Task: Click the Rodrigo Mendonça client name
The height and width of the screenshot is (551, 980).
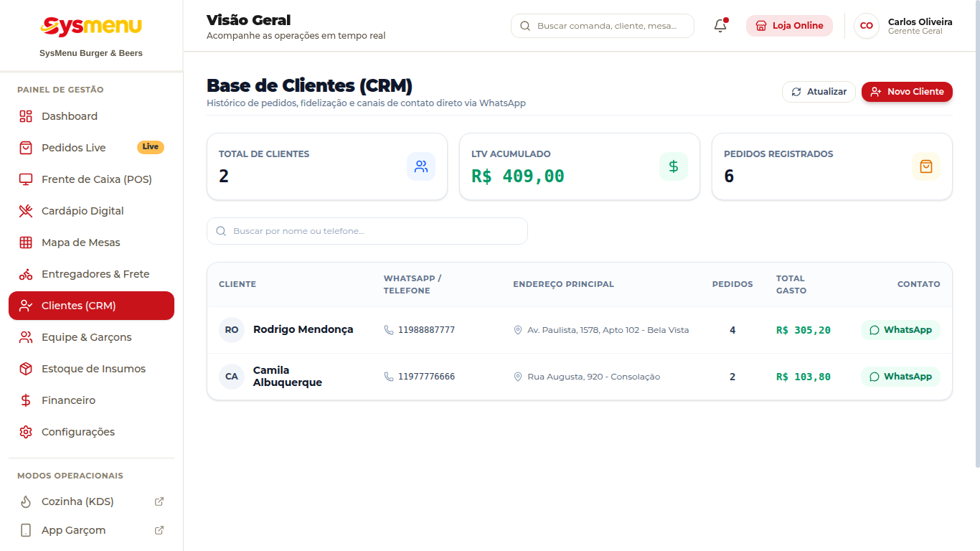Action: click(x=303, y=329)
